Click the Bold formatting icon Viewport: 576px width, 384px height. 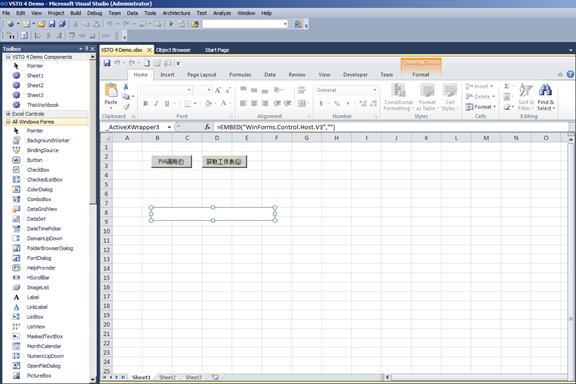[145, 104]
